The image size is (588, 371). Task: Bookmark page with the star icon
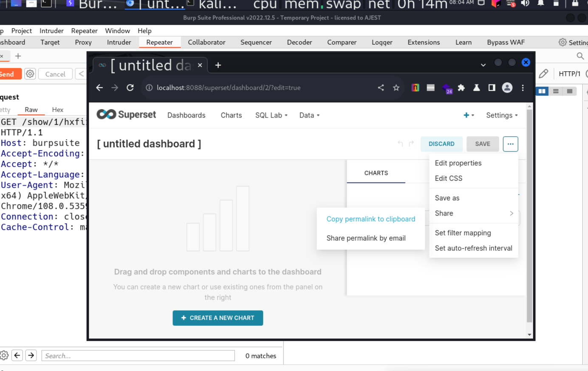click(x=396, y=87)
